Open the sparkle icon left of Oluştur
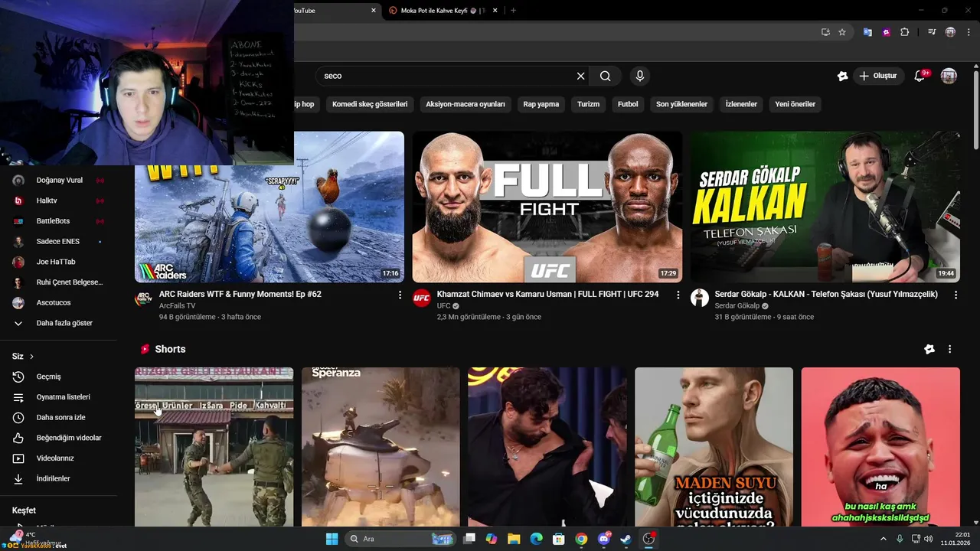980x551 pixels. (842, 76)
